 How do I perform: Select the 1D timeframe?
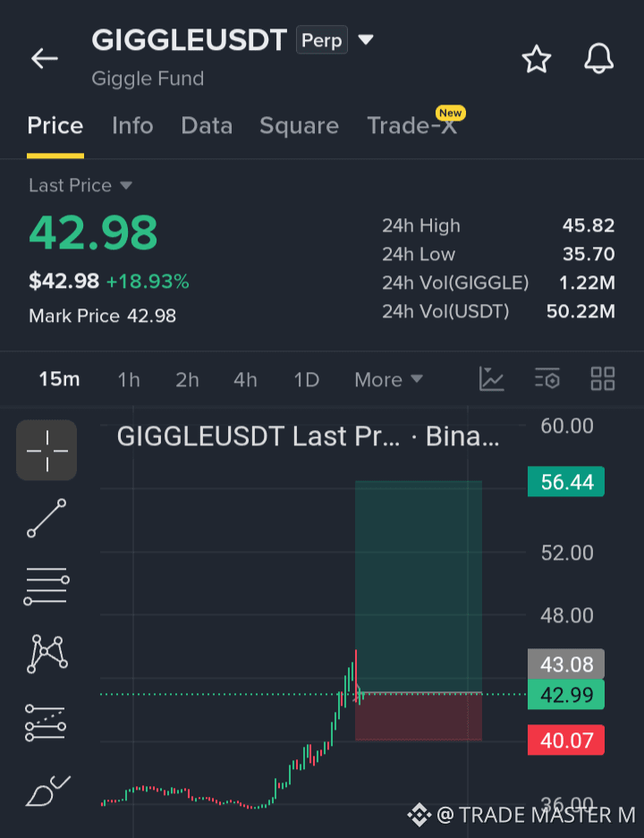click(306, 380)
